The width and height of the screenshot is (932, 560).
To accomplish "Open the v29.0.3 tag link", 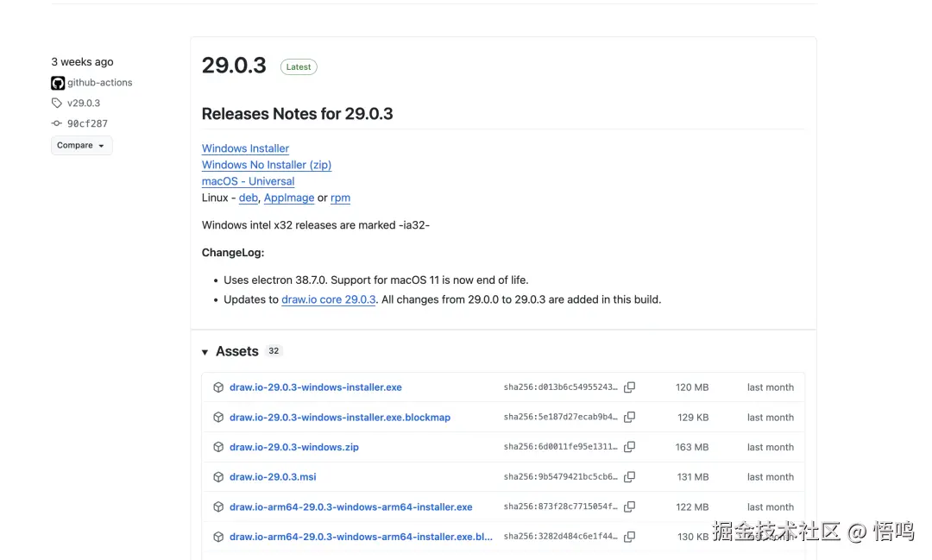I will pos(84,103).
